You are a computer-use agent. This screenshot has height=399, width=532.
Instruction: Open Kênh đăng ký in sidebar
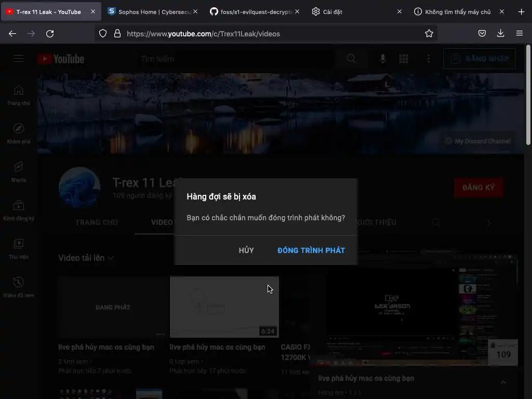[19, 210]
